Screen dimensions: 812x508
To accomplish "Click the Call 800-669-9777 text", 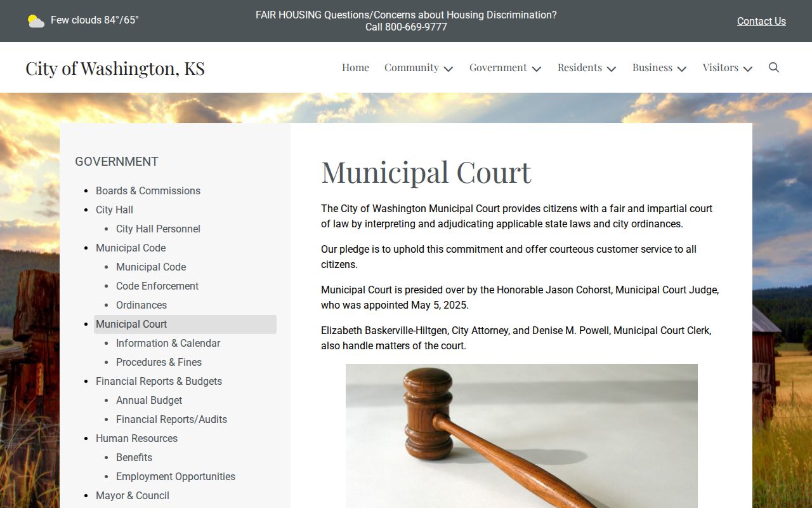I will [406, 27].
